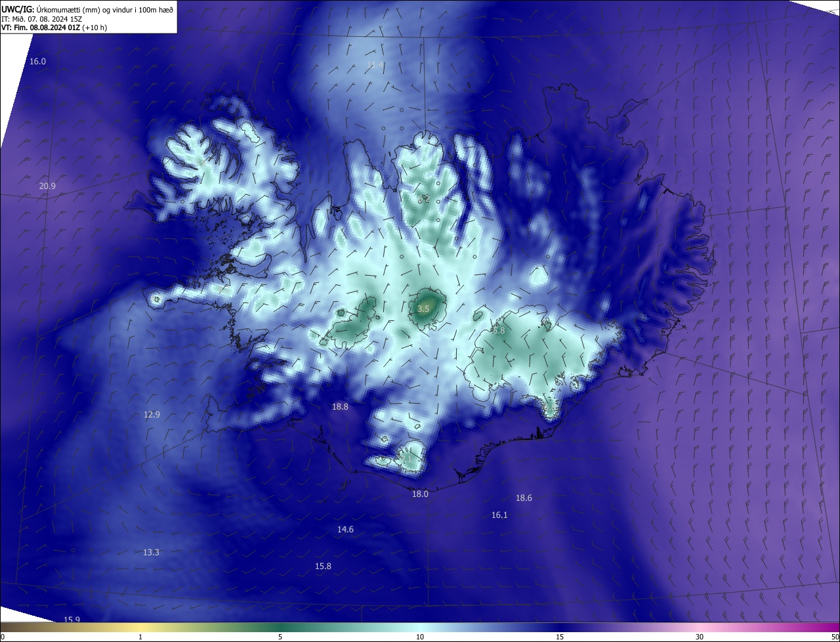Click the 6.2 value label
The height and width of the screenshot is (642, 840).
(x=423, y=198)
